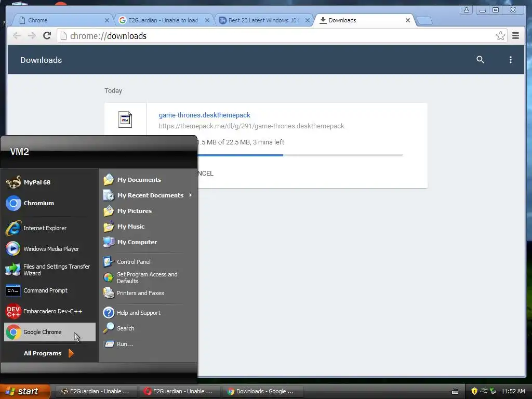The width and height of the screenshot is (532, 399).
Task: Close the E2Guardian tab
Action: click(x=207, y=20)
